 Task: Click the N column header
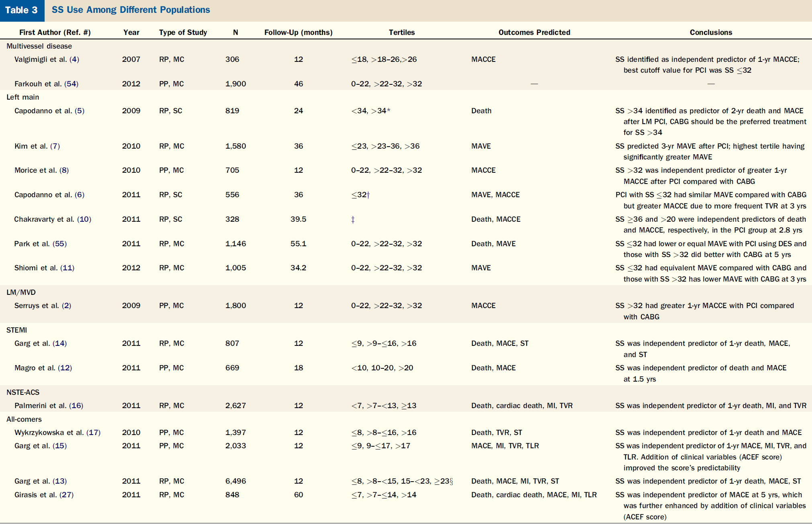(x=235, y=33)
